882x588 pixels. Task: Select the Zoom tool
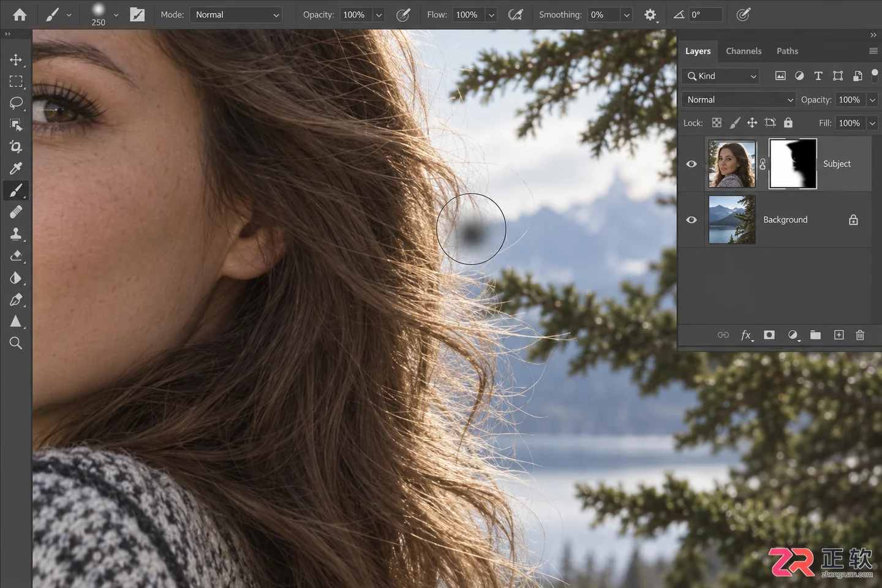(16, 343)
